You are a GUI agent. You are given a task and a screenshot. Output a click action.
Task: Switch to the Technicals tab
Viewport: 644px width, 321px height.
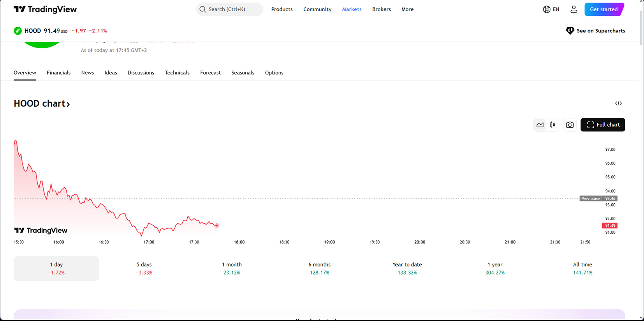[x=177, y=73]
